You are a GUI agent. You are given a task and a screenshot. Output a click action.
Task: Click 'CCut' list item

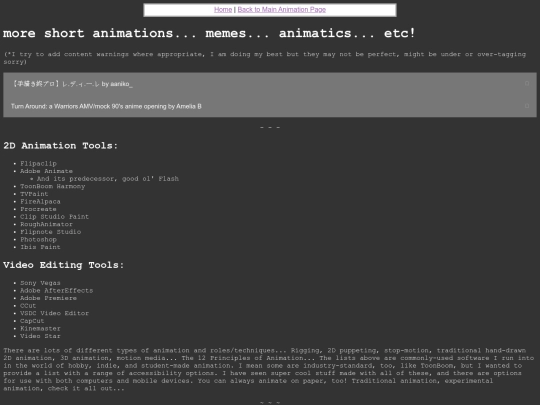click(28, 306)
